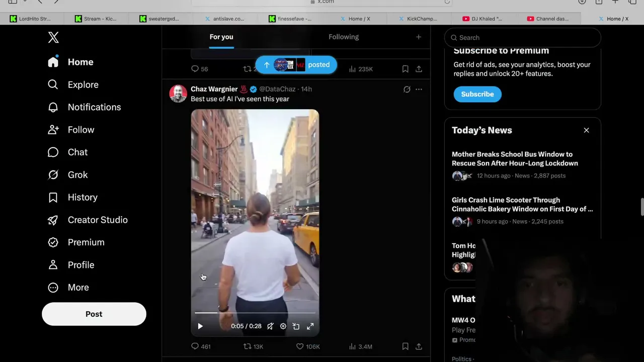View analytics showing 235K views

coord(361,69)
